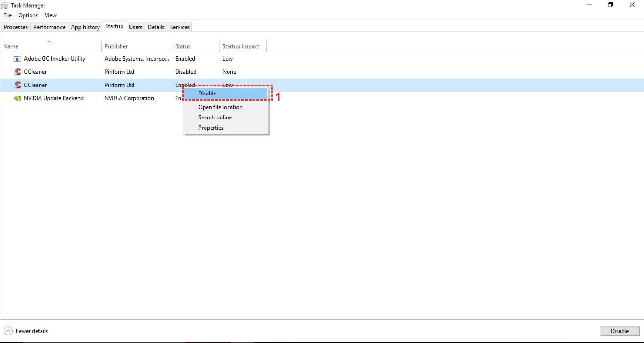Select Open file location menu entry

(220, 107)
